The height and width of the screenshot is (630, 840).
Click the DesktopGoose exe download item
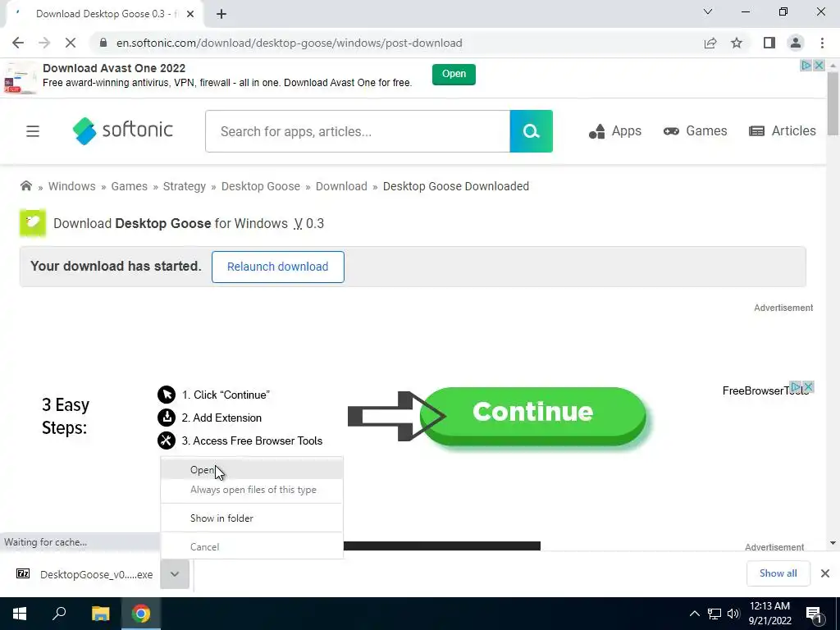point(84,574)
